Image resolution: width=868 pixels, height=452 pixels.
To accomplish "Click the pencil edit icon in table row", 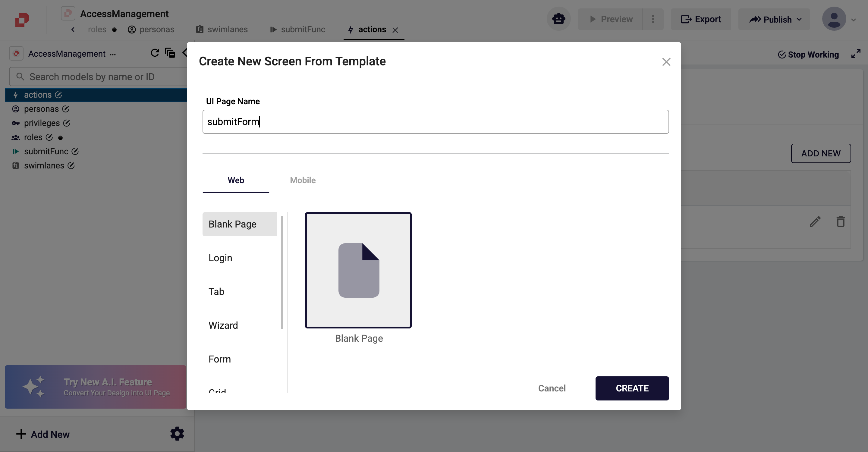I will click(x=815, y=221).
